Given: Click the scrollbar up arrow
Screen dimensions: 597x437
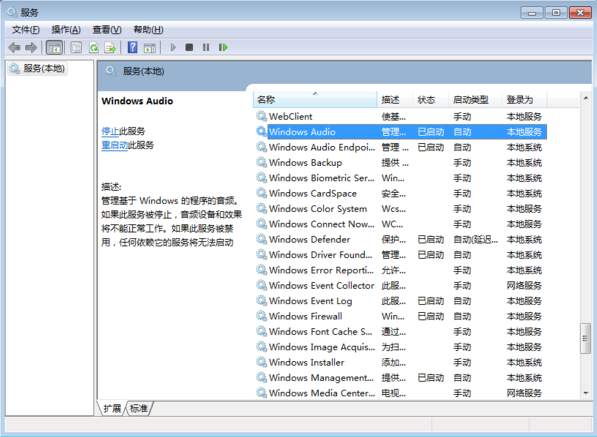Looking at the screenshot, I should click(586, 98).
